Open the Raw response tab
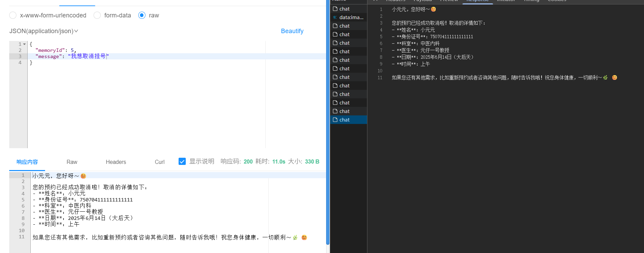644x253 pixels. pos(72,162)
